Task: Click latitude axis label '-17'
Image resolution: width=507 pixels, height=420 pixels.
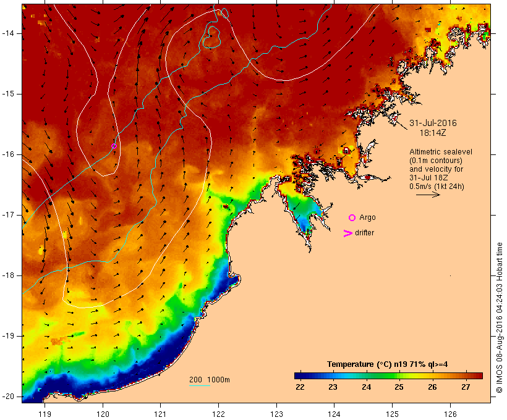Action: point(8,215)
